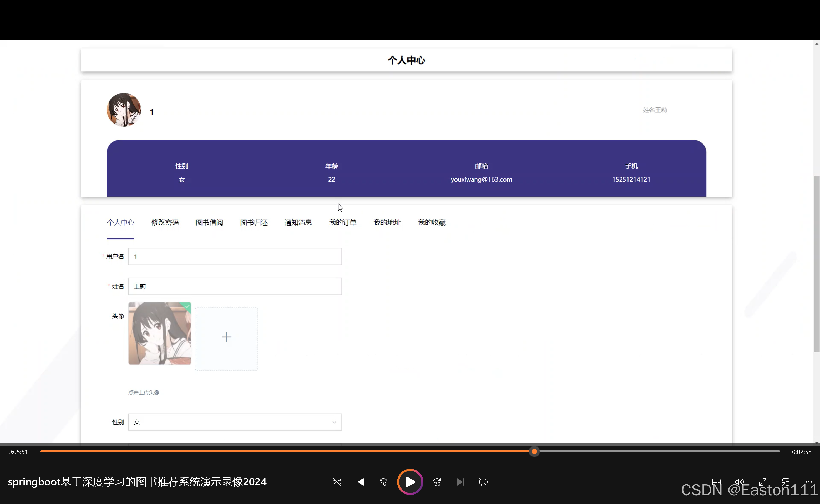Open the 通知消息 tab
This screenshot has width=820, height=504.
coord(298,222)
